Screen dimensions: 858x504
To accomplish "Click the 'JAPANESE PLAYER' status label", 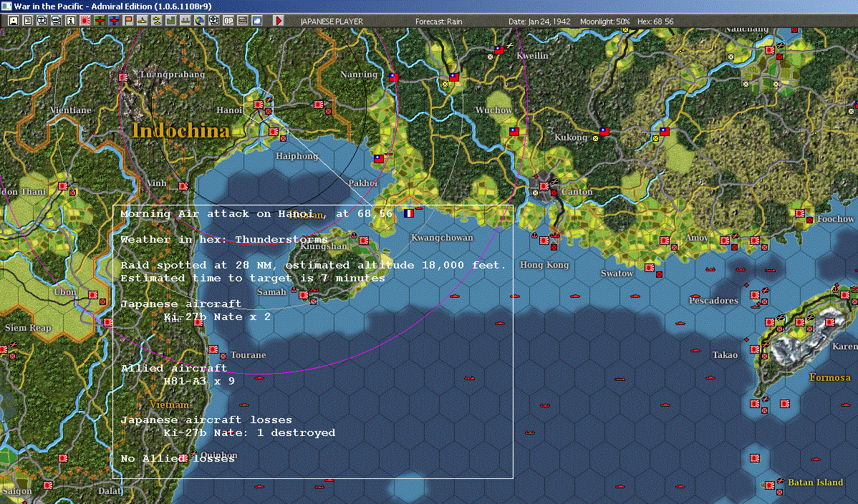I will [x=332, y=21].
